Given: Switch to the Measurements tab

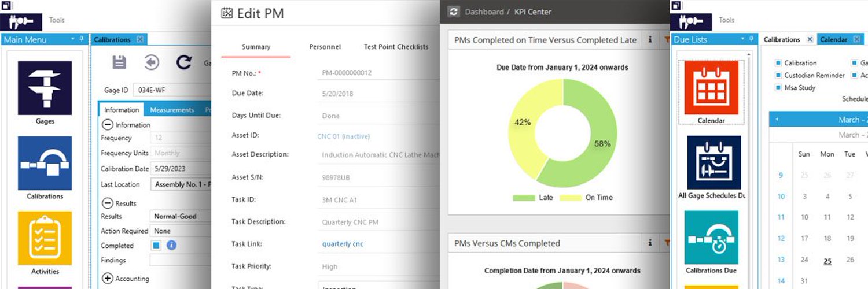Looking at the screenshot, I should (172, 110).
